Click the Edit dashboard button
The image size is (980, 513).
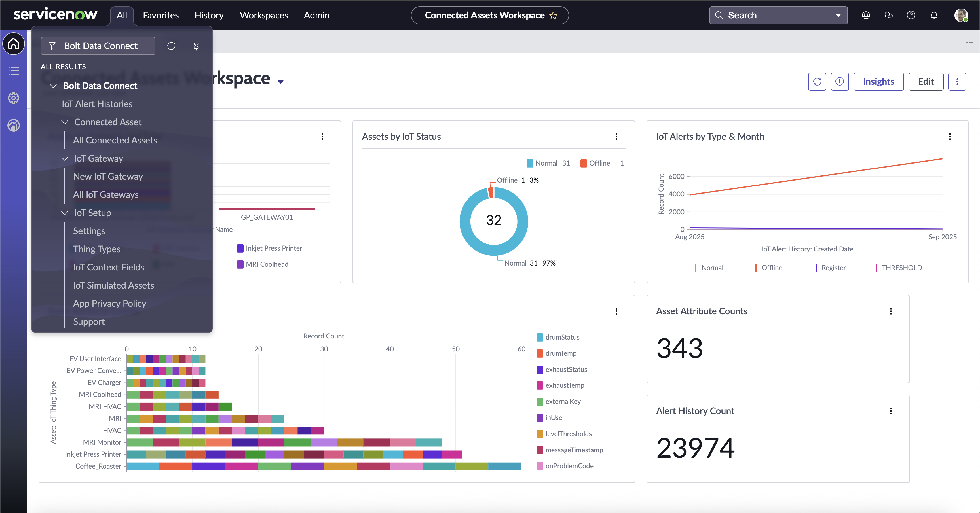tap(926, 81)
